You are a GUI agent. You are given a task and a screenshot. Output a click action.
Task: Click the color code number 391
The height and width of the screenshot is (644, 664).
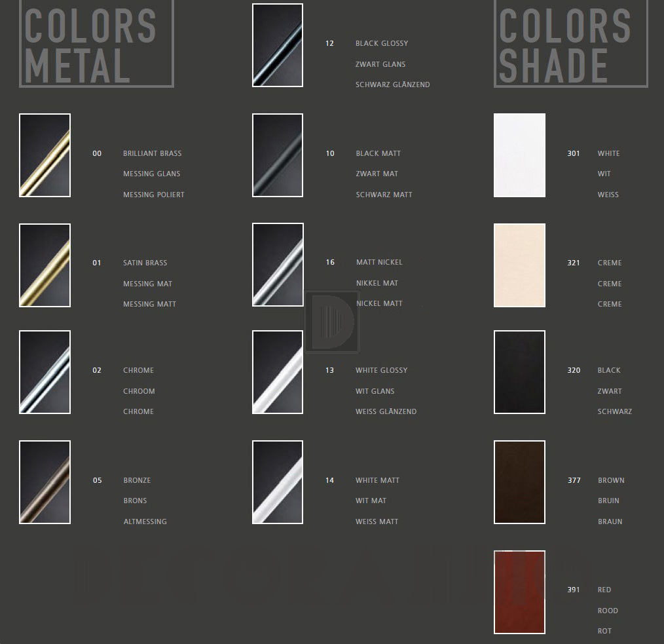[574, 590]
